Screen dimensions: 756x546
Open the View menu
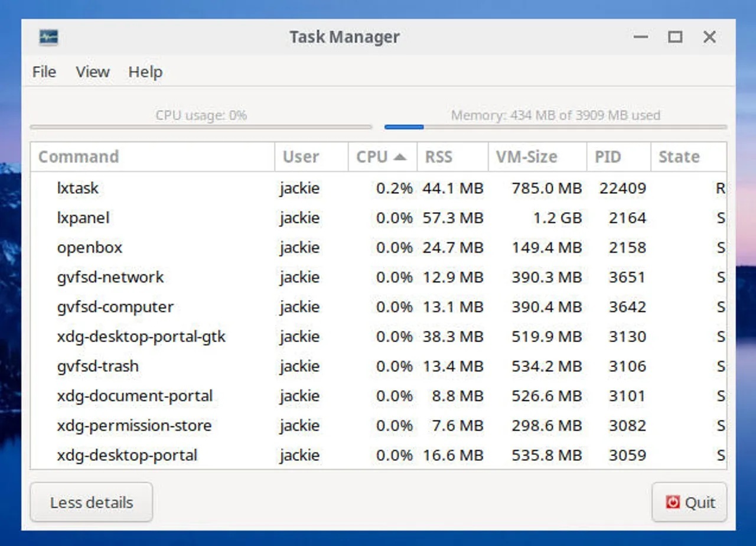coord(92,71)
